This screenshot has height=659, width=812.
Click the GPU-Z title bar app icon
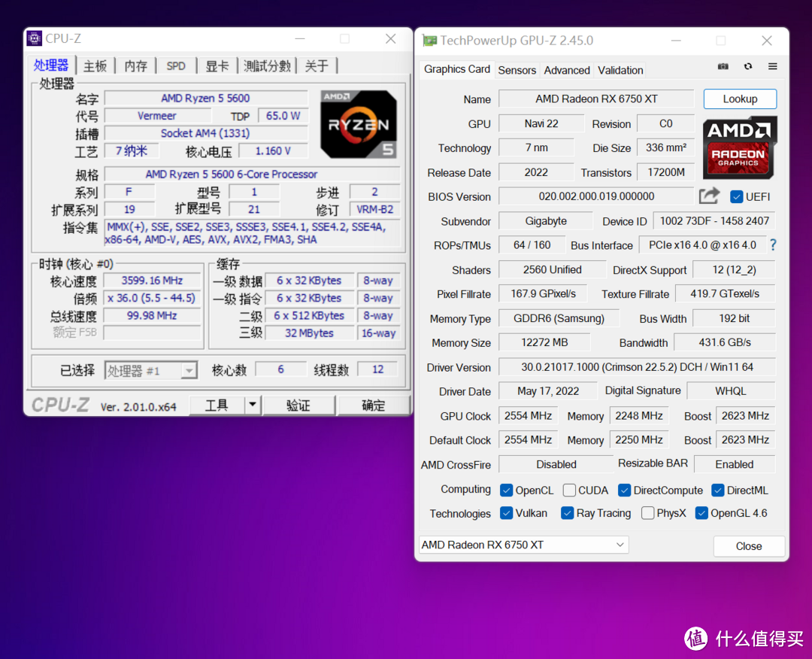pyautogui.click(x=429, y=41)
